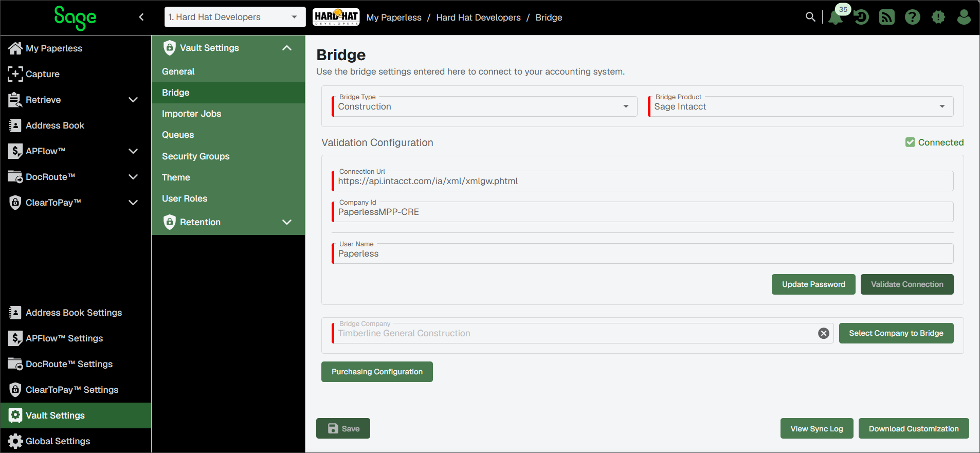Go to My Paperless breadcrumb
The height and width of the screenshot is (453, 980).
[x=394, y=17]
